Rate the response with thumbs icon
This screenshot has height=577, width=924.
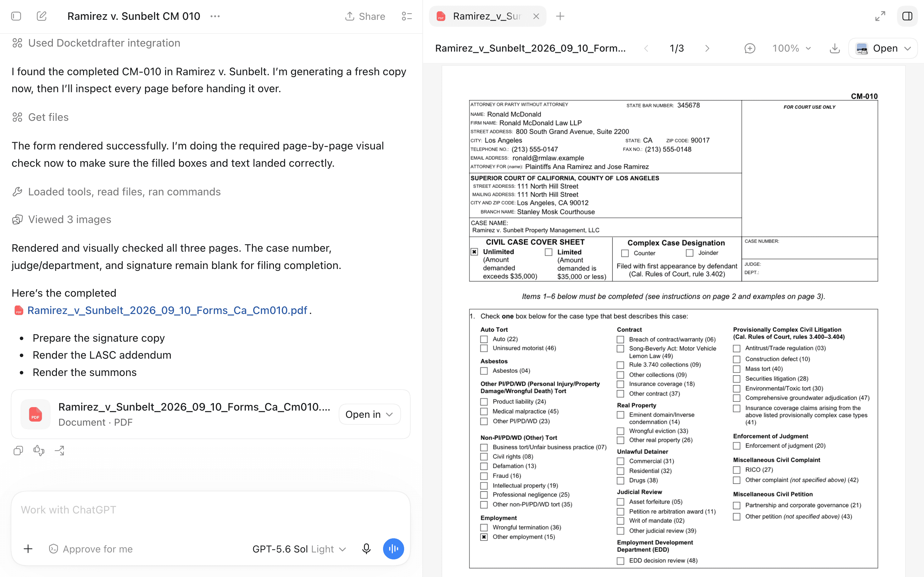[x=39, y=451]
